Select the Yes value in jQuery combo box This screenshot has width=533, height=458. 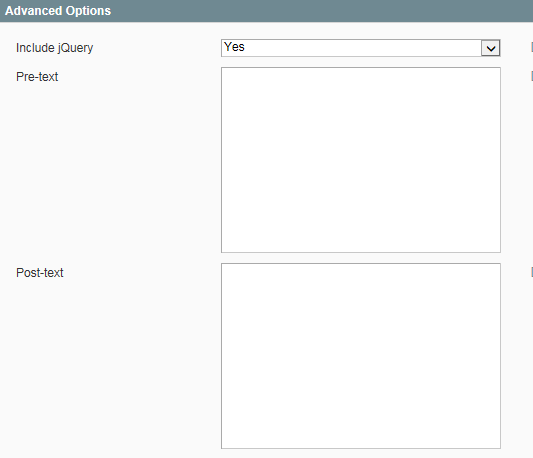[234, 47]
